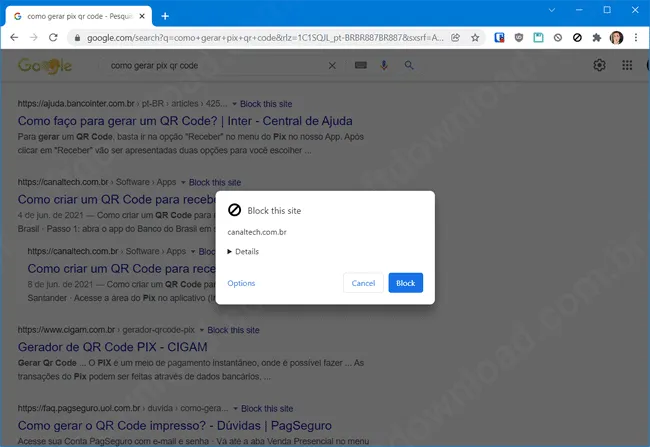Open Google settings gear icon
Screen dimensions: 650x447
(599, 65)
